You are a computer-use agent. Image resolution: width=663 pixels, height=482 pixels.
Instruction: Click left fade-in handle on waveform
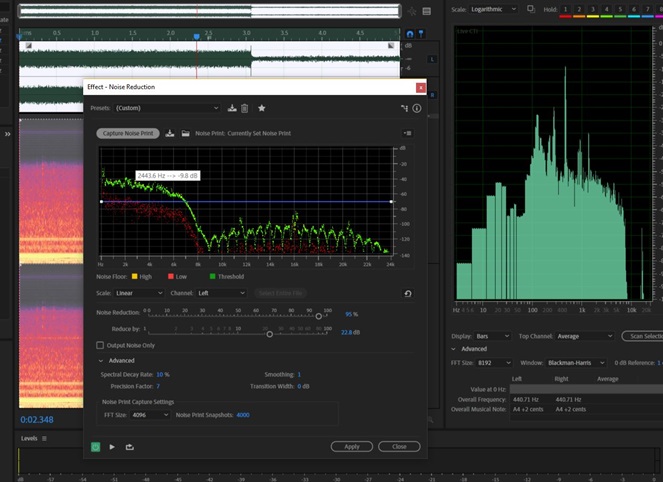click(x=28, y=45)
